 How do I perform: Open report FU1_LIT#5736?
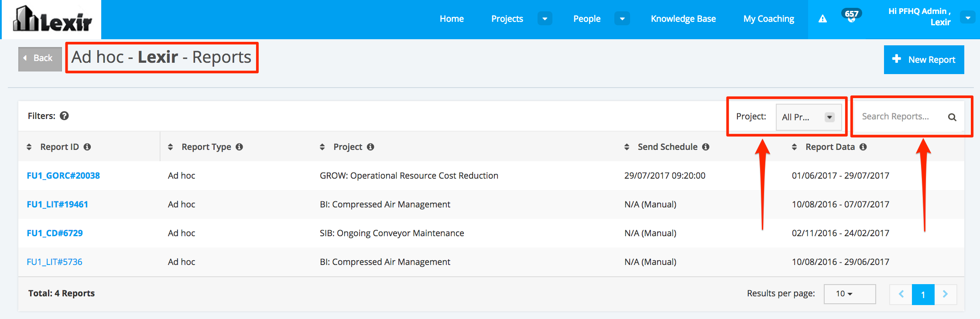(x=55, y=262)
